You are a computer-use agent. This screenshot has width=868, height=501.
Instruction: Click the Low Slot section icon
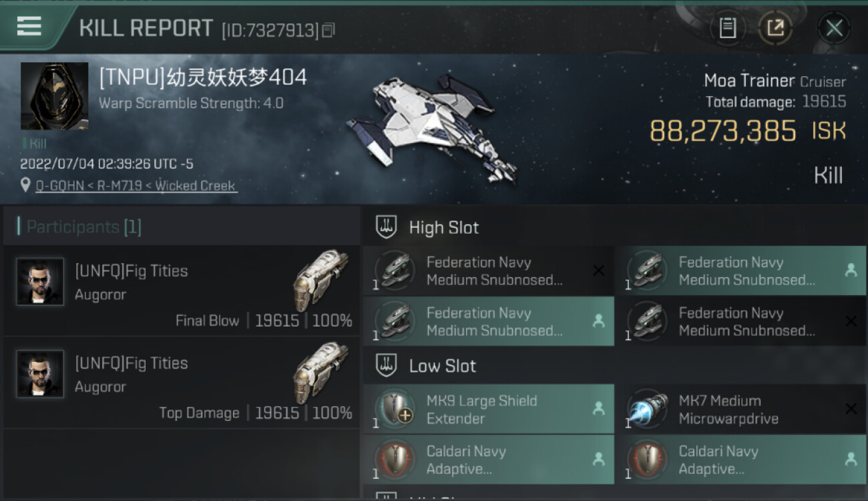[x=387, y=365]
